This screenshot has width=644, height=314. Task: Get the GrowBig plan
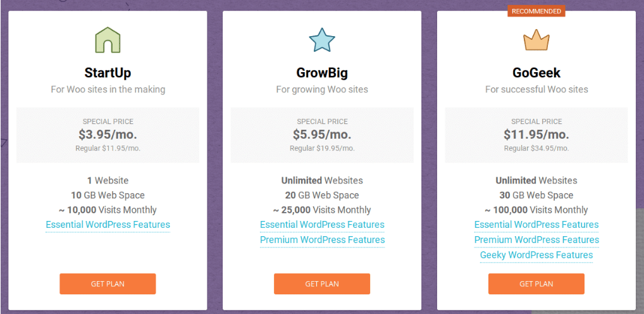(x=322, y=284)
